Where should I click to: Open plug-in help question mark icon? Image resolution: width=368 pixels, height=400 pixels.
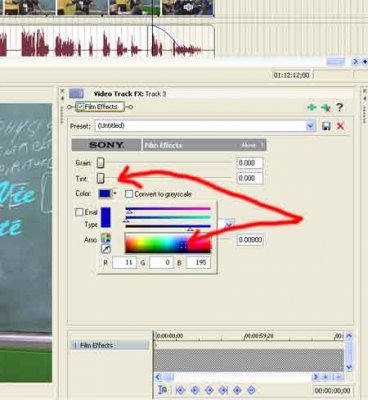pos(339,107)
